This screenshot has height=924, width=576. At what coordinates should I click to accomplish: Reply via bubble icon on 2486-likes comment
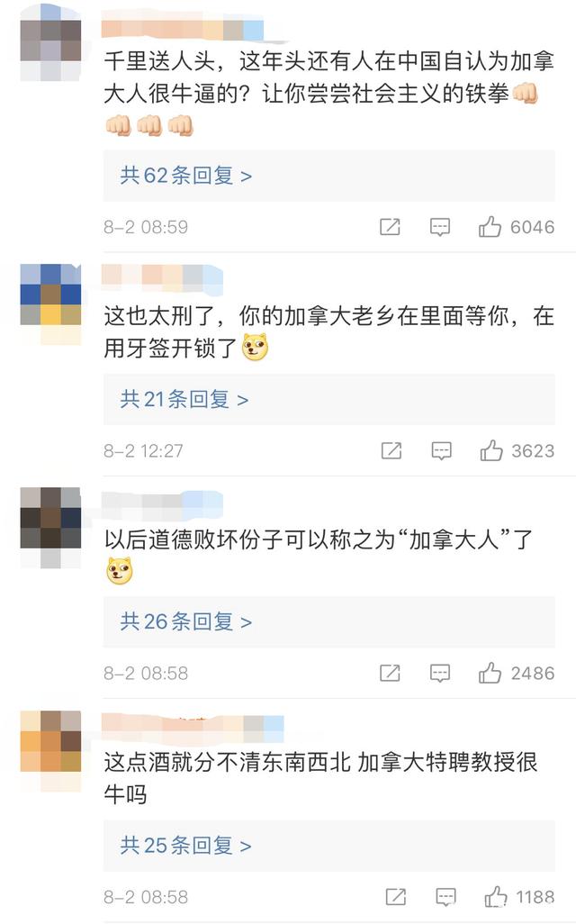(x=440, y=673)
